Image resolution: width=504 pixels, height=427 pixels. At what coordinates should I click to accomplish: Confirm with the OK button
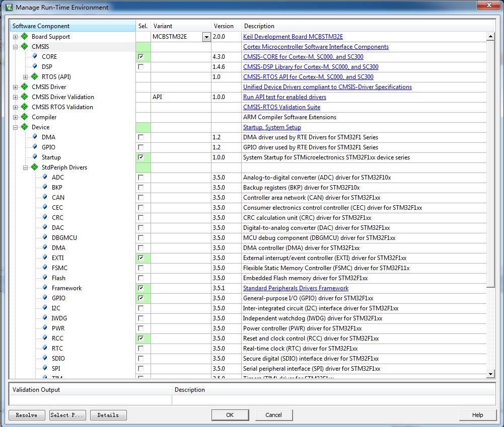click(x=230, y=415)
